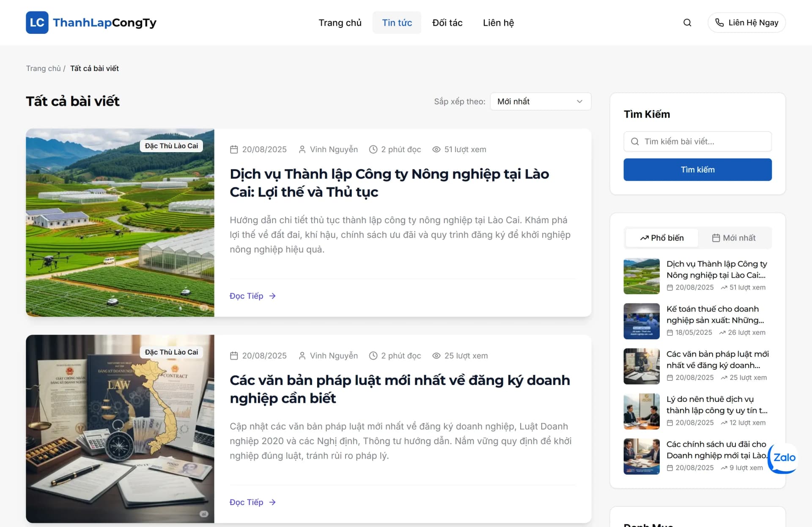Click the author icon beside Vinh Nguyễn
This screenshot has height=527, width=812.
[302, 149]
